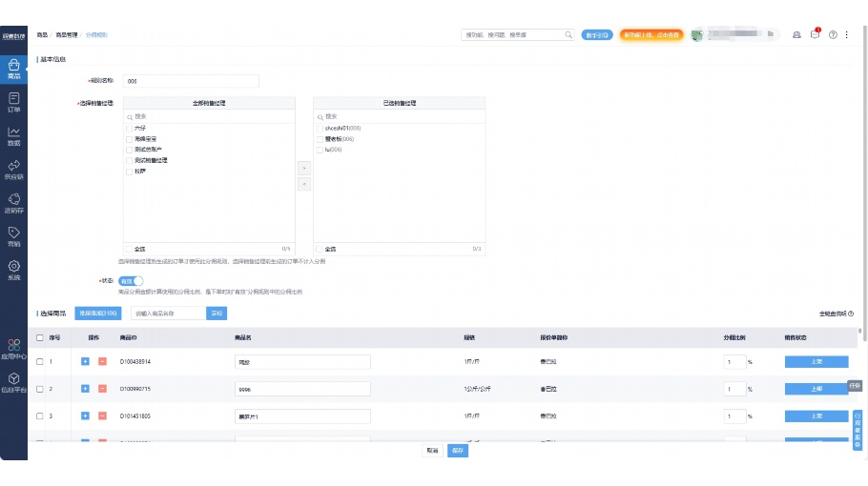Click 商品管理 in the breadcrumb
Viewport: 868px width, 486px height.
66,34
